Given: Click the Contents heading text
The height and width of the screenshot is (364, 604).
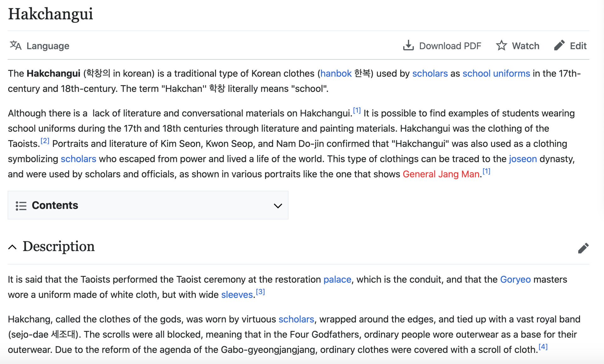Looking at the screenshot, I should pos(55,205).
